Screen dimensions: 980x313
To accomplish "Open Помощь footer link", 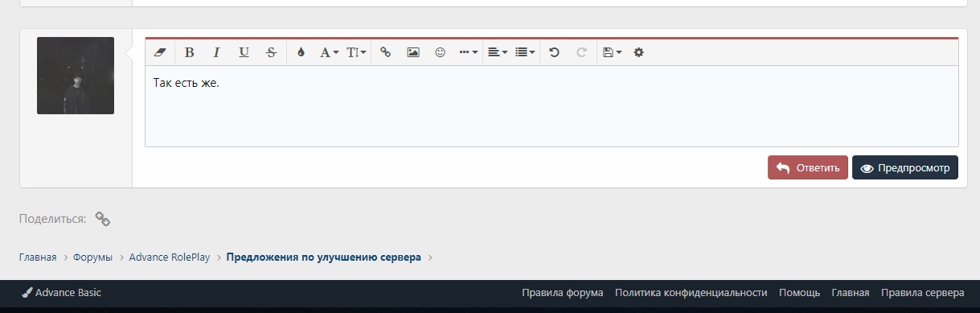I will point(800,293).
